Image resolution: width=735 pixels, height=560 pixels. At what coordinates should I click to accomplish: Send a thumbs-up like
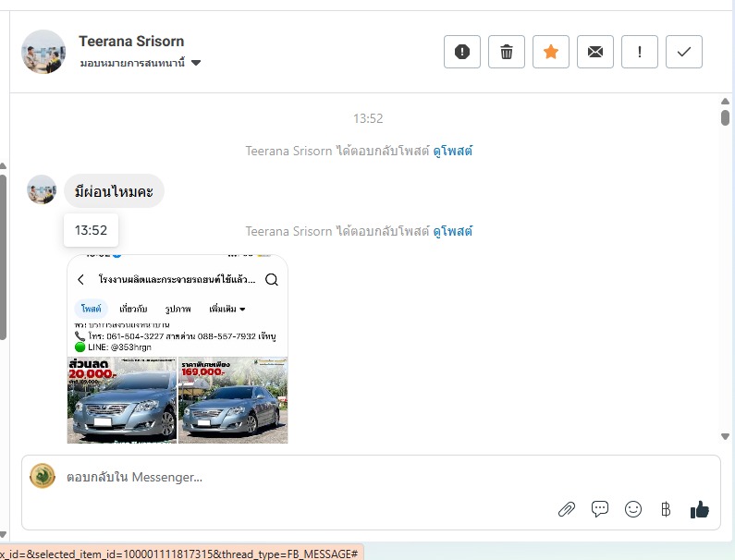pyautogui.click(x=699, y=509)
